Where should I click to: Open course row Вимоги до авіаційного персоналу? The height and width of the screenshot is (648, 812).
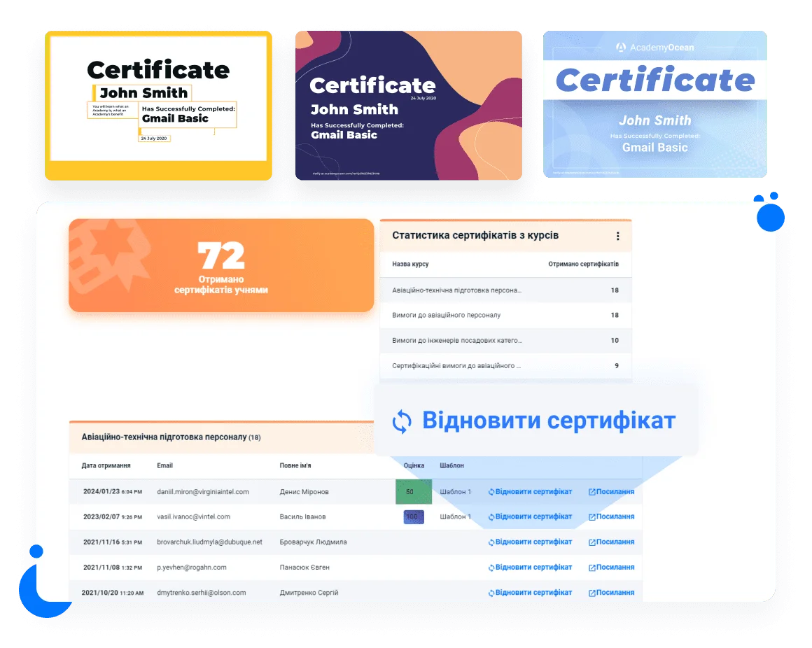pyautogui.click(x=446, y=316)
